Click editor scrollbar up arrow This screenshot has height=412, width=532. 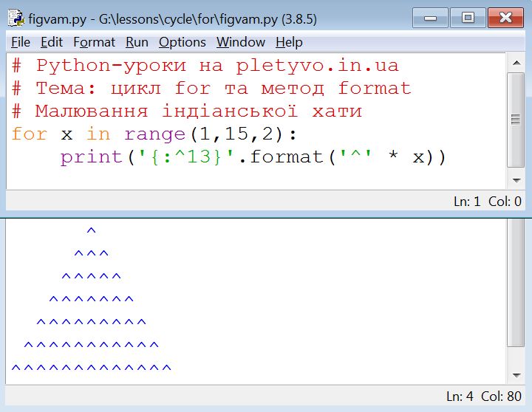516,63
